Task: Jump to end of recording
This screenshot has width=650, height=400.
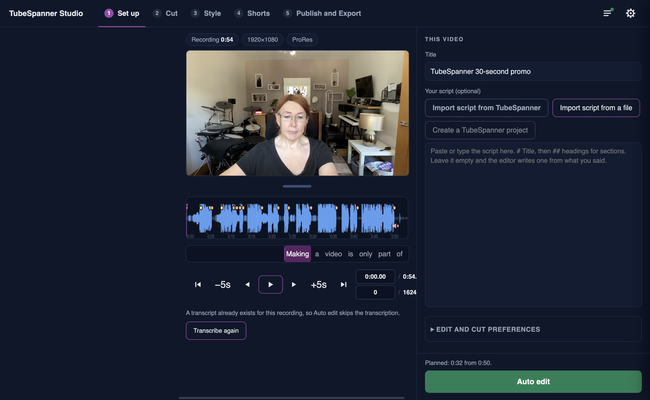Action: tap(343, 284)
